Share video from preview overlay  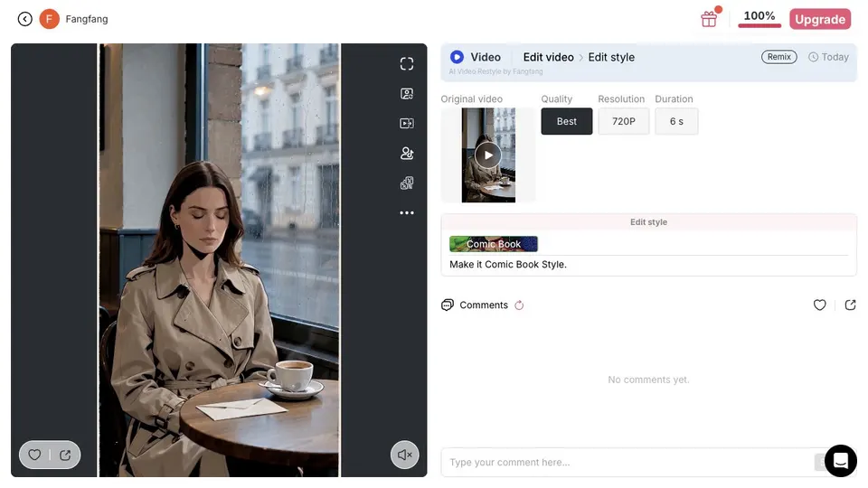[x=65, y=455]
